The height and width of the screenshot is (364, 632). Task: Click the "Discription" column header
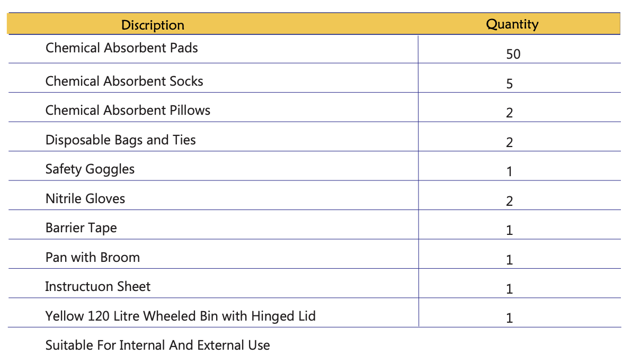[153, 25]
